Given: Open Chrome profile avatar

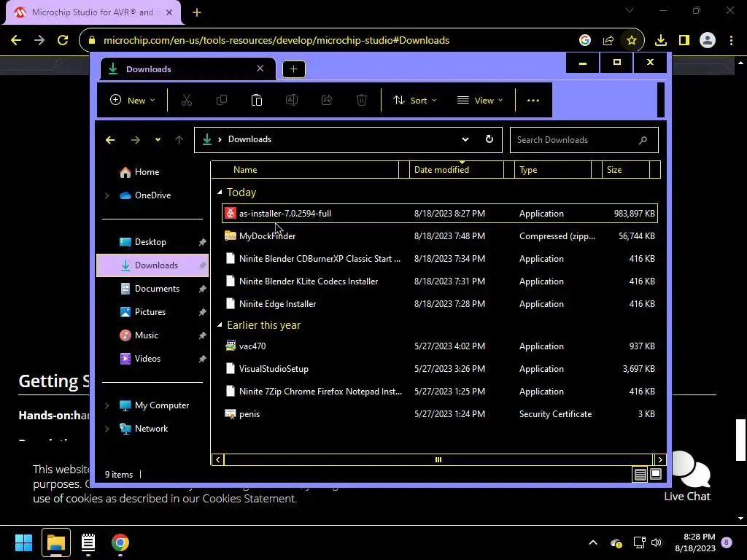Looking at the screenshot, I should point(708,41).
